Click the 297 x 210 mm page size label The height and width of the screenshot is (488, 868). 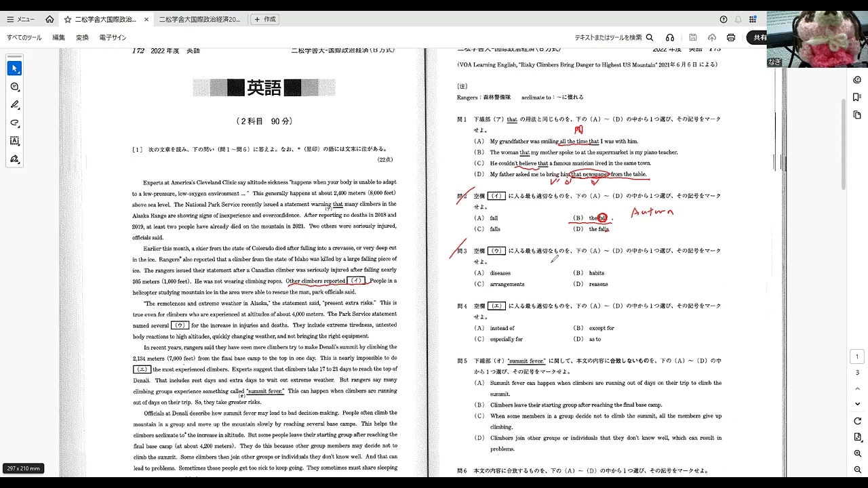pyautogui.click(x=24, y=468)
